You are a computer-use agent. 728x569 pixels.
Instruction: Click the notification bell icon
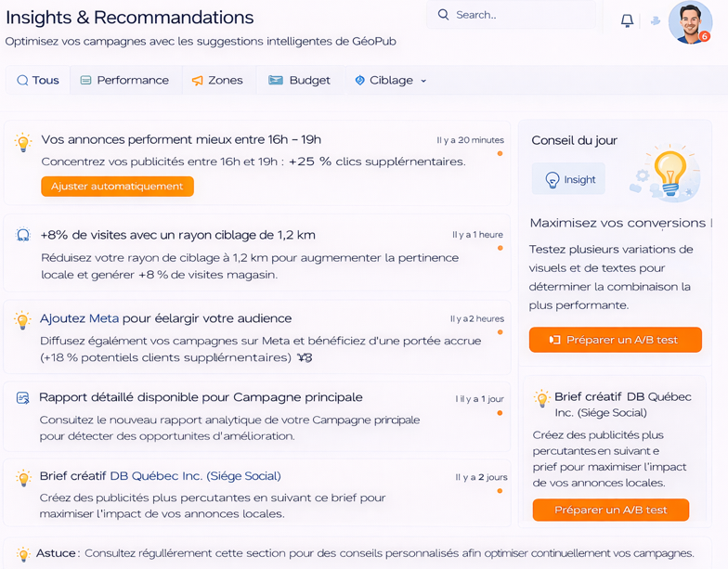[627, 20]
